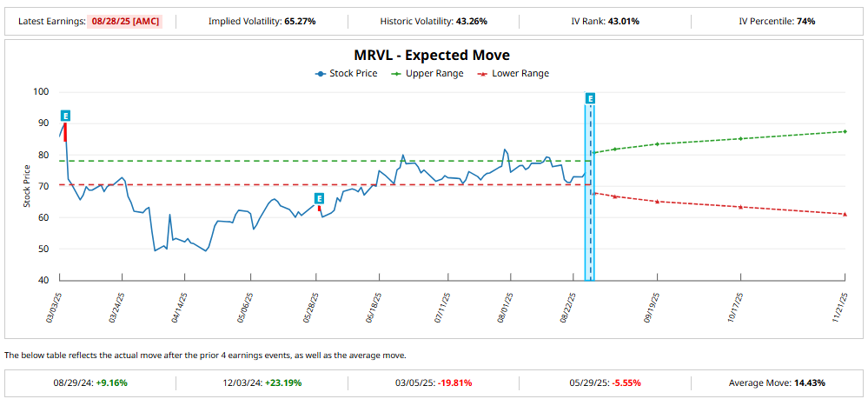Click the IV Percentile value 74%
868x399 pixels.
pos(806,22)
